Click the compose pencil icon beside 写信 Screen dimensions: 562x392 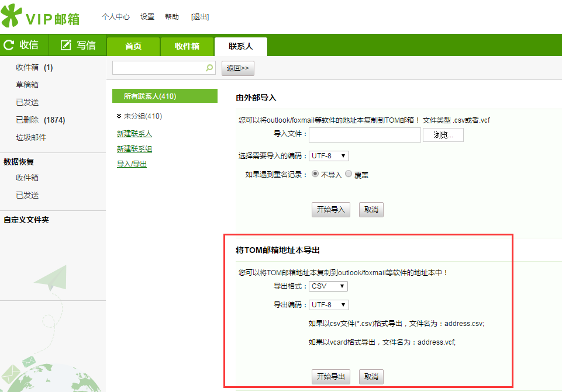point(66,45)
